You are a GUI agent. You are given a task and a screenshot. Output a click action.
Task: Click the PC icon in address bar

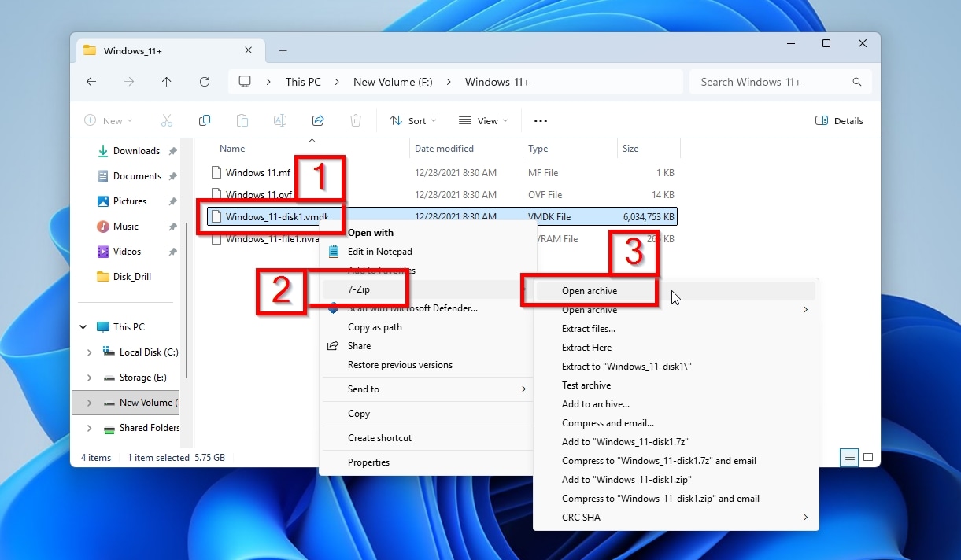(x=245, y=82)
